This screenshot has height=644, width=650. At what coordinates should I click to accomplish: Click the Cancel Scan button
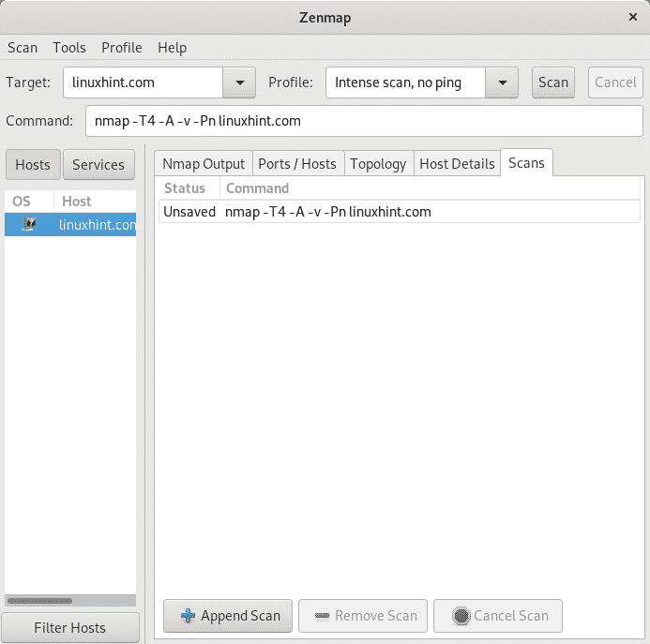click(x=498, y=616)
